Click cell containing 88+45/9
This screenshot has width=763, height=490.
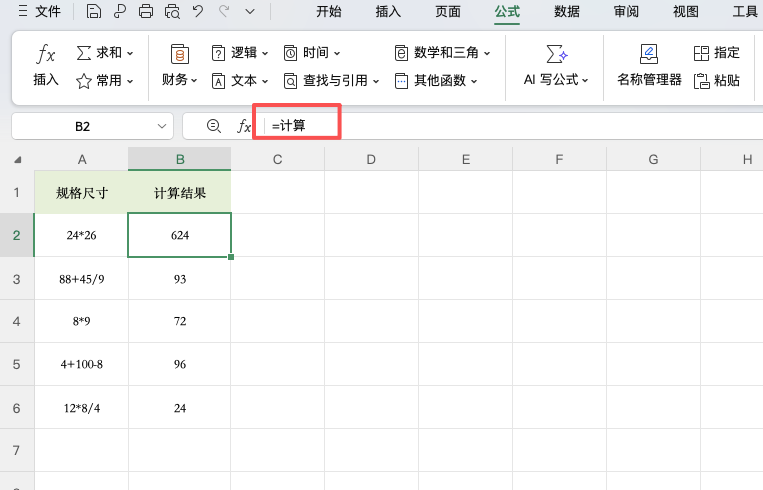(x=82, y=279)
